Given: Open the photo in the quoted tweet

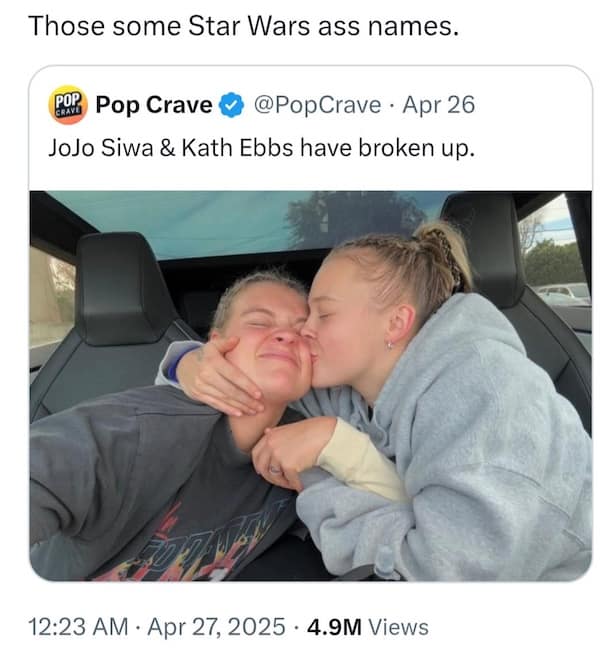Looking at the screenshot, I should point(310,385).
